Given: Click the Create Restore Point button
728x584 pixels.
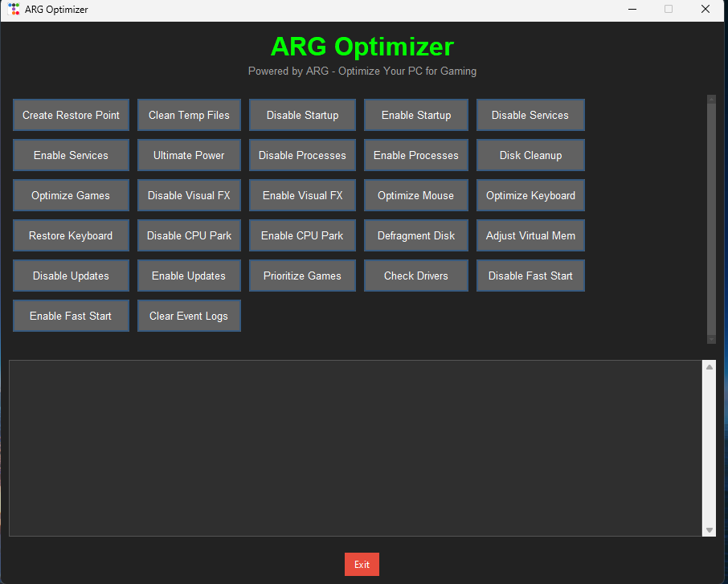Looking at the screenshot, I should 71,115.
